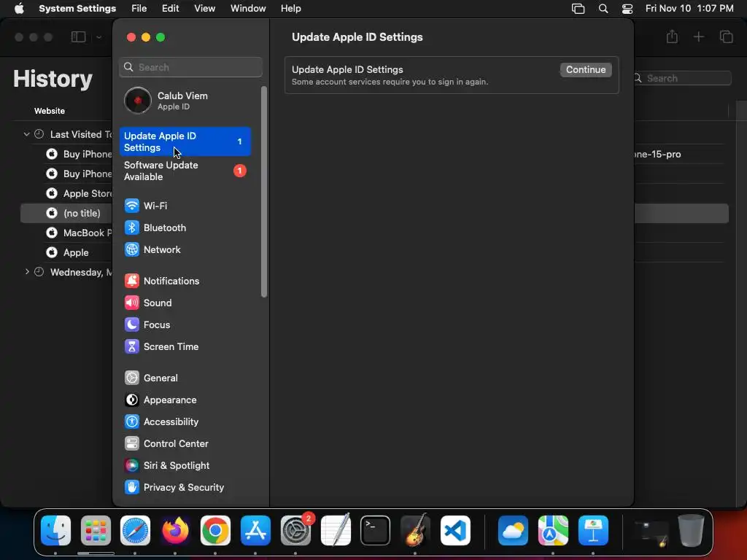Select Sound settings
The height and width of the screenshot is (560, 747).
(185, 303)
